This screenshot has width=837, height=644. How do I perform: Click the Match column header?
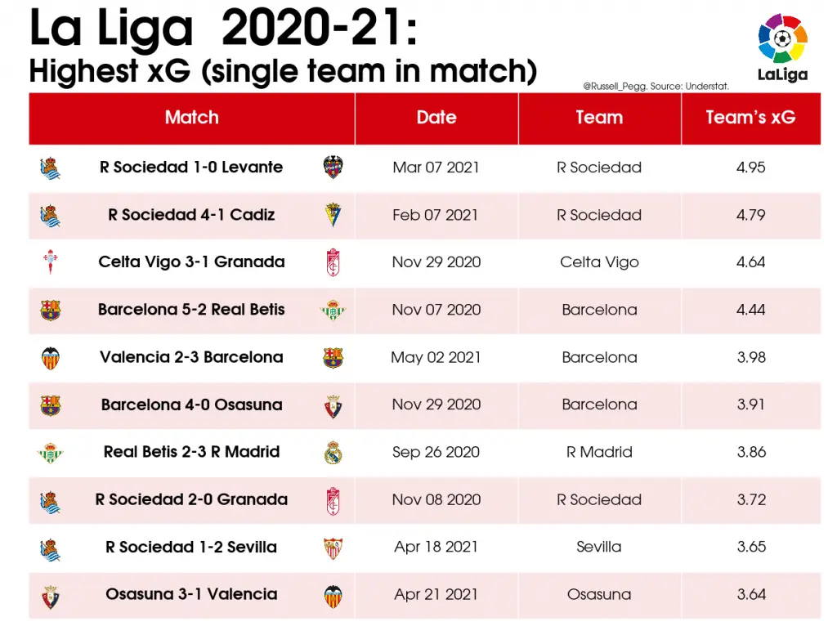pos(191,118)
